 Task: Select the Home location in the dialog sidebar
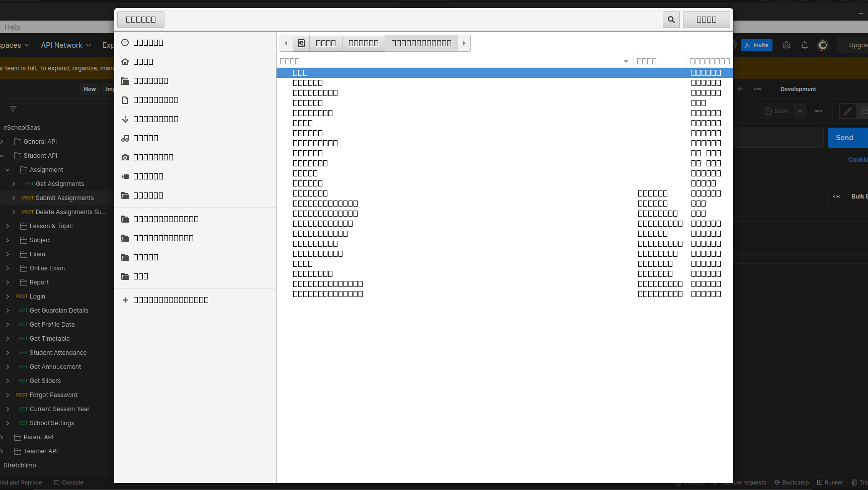point(144,61)
